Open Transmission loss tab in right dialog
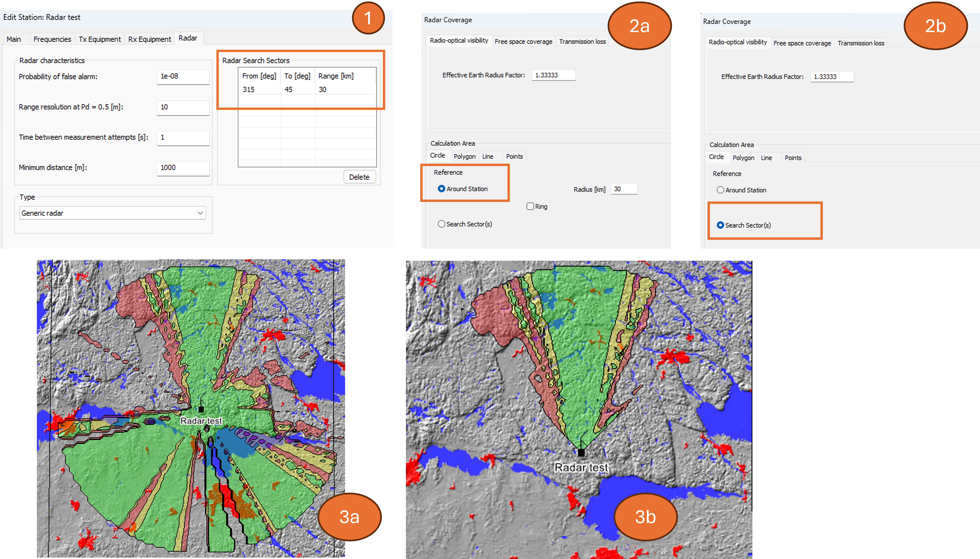This screenshot has height=559, width=980. click(861, 43)
